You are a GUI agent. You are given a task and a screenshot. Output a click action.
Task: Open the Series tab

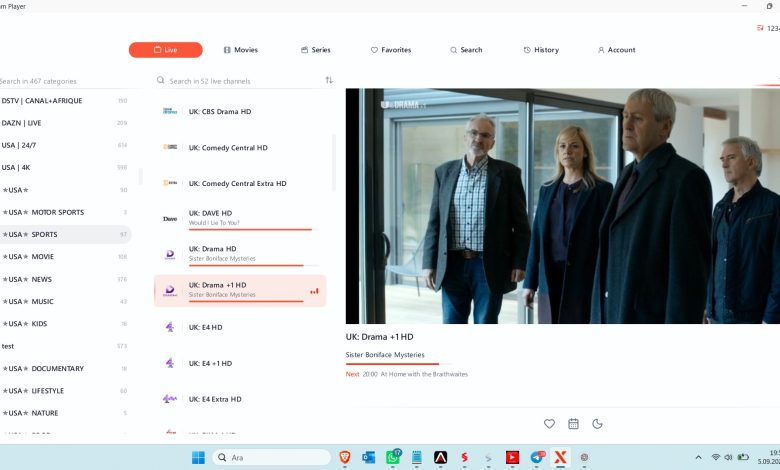coord(315,50)
